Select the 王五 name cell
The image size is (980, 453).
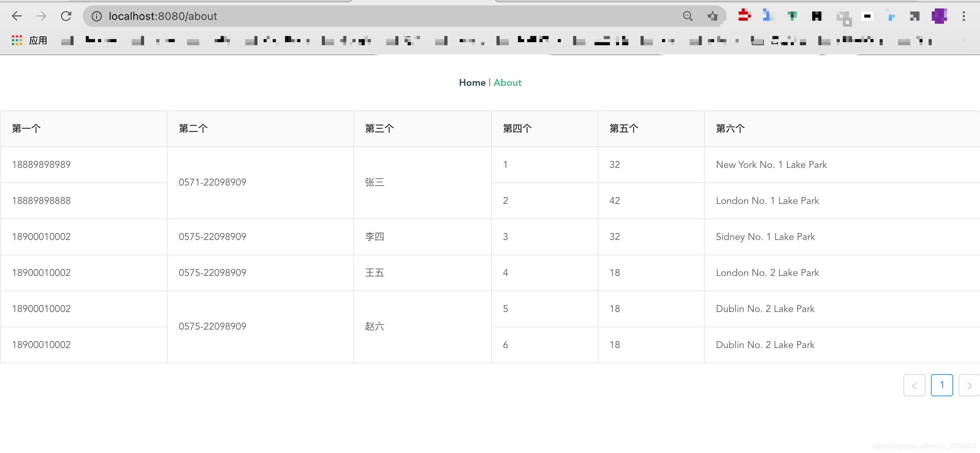point(423,273)
